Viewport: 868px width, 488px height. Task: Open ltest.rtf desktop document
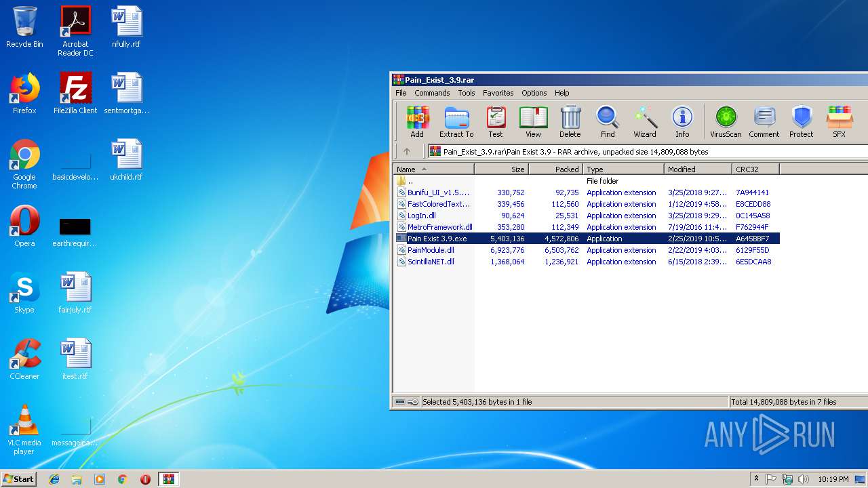click(x=75, y=359)
